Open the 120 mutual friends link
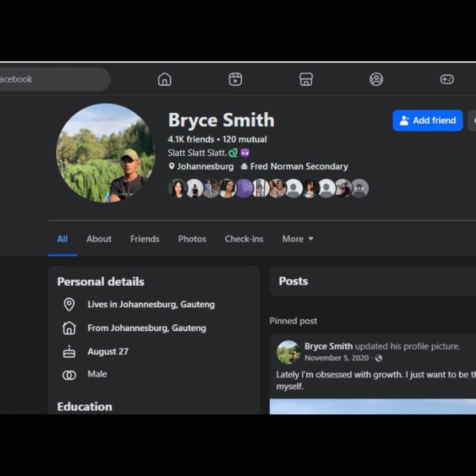Screen dimensions: 476x476 (244, 139)
